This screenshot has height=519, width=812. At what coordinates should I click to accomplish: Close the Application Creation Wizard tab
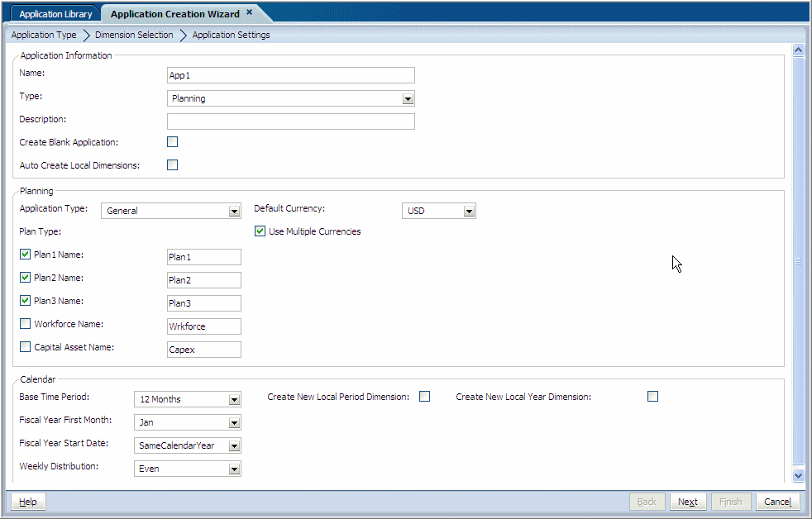(x=250, y=12)
